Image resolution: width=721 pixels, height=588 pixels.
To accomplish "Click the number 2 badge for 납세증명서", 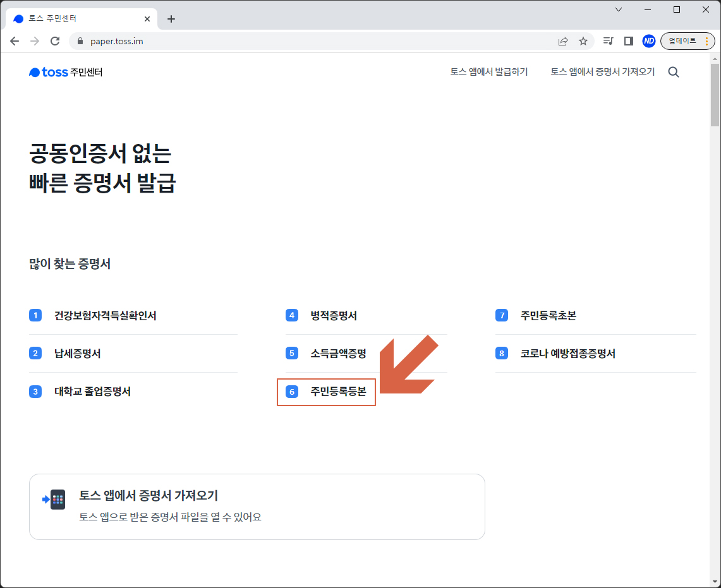I will [x=35, y=353].
